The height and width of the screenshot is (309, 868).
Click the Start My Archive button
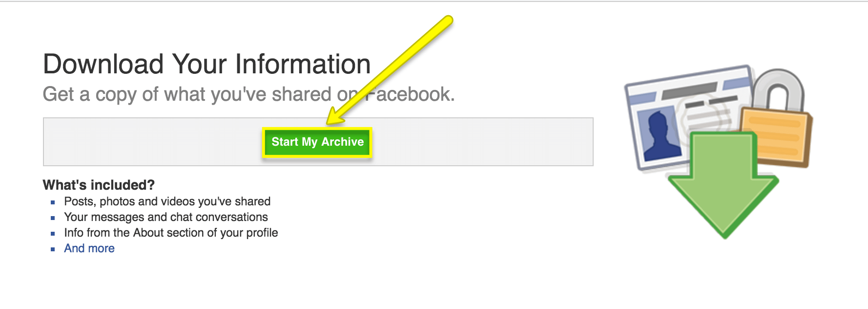click(x=317, y=142)
